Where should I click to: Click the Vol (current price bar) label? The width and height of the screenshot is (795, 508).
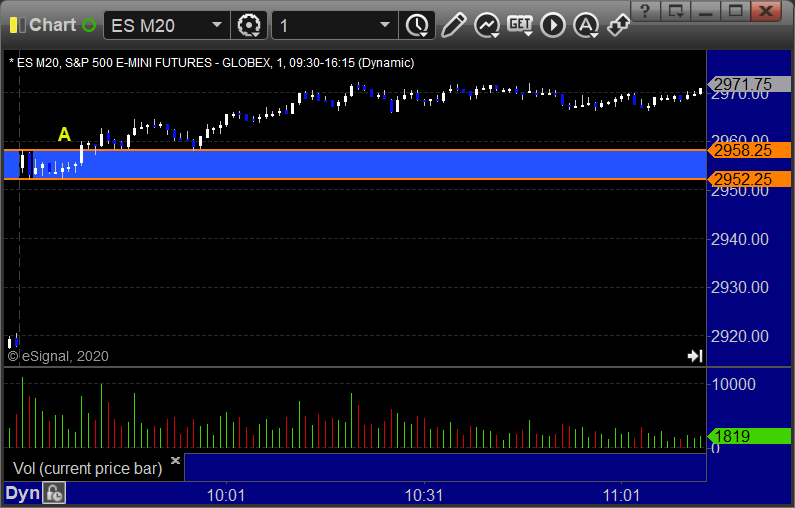(87, 468)
